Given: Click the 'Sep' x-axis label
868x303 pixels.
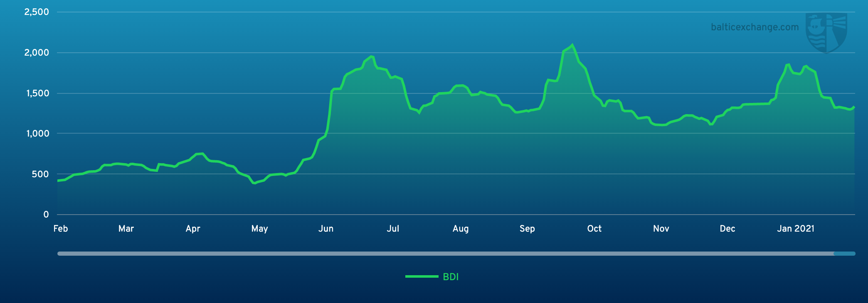Looking at the screenshot, I should pyautogui.click(x=527, y=229).
